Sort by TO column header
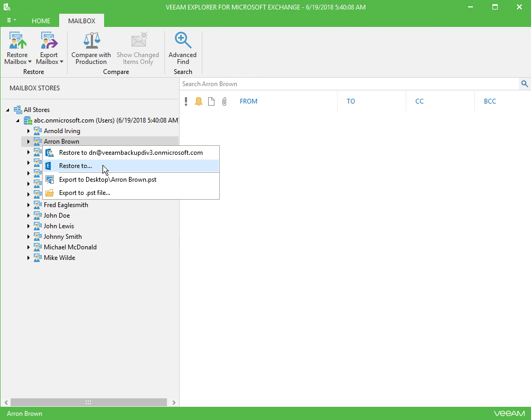 pos(351,101)
